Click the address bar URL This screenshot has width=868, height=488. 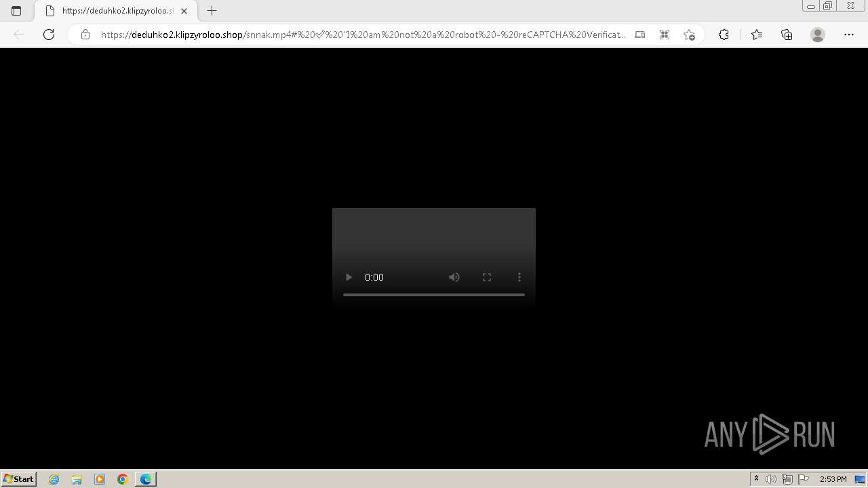[x=363, y=35]
